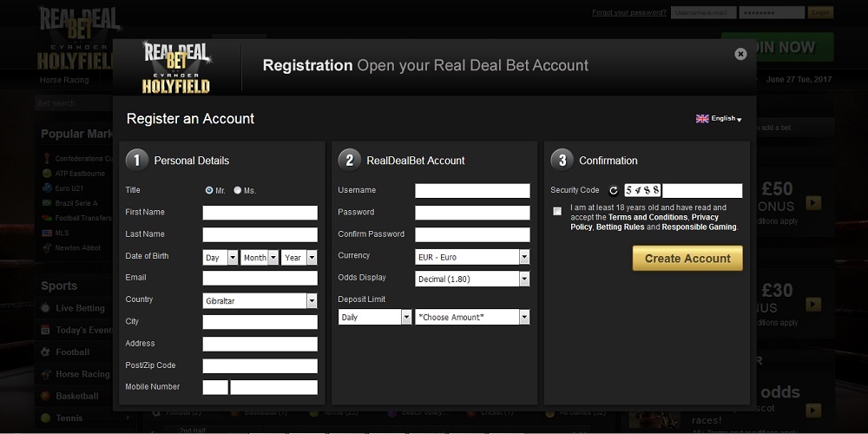
Task: Open Football in Sports sidebar
Action: point(73,352)
